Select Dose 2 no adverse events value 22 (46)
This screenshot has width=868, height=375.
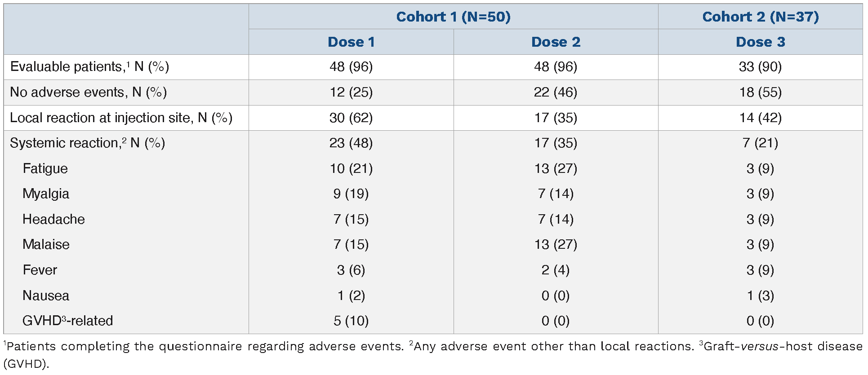[556, 93]
